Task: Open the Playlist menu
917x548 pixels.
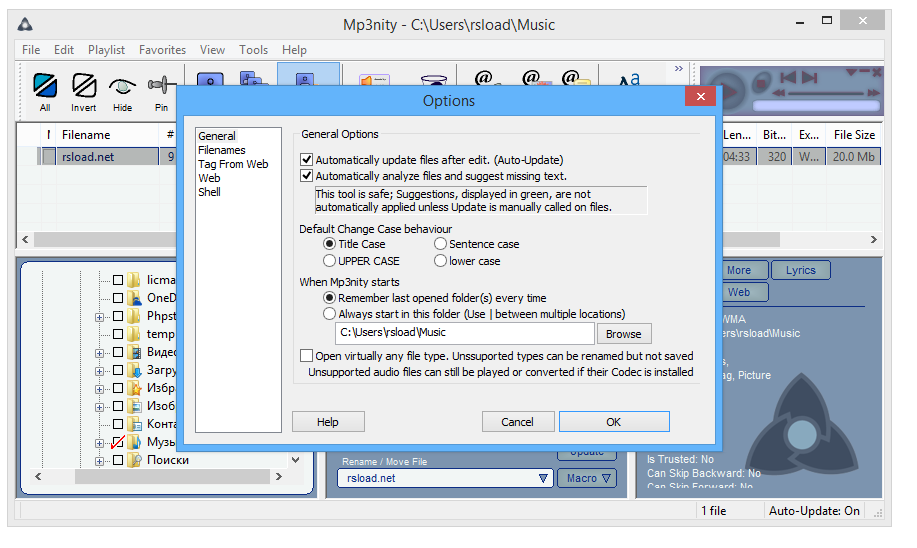Action: click(106, 50)
